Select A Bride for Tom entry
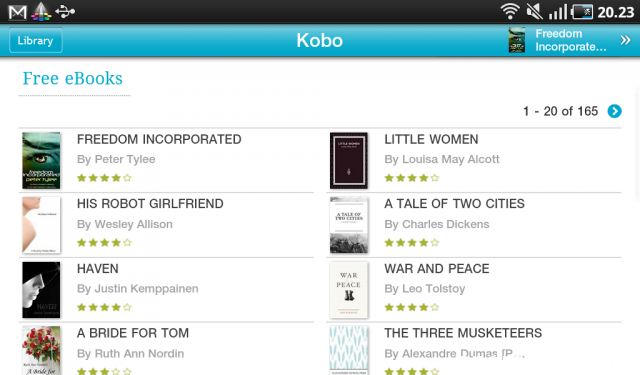The width and height of the screenshot is (640, 375). 166,349
